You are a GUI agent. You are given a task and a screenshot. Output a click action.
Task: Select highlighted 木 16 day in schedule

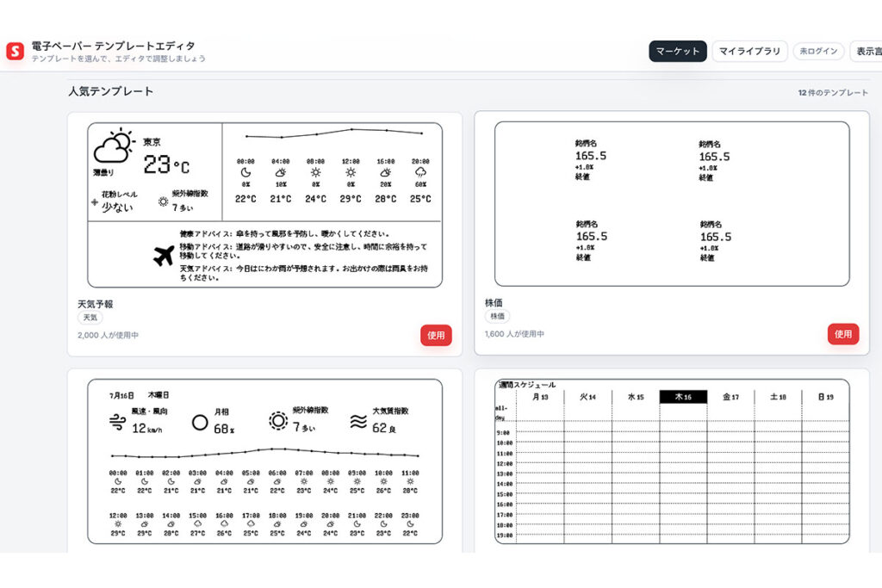pos(683,397)
